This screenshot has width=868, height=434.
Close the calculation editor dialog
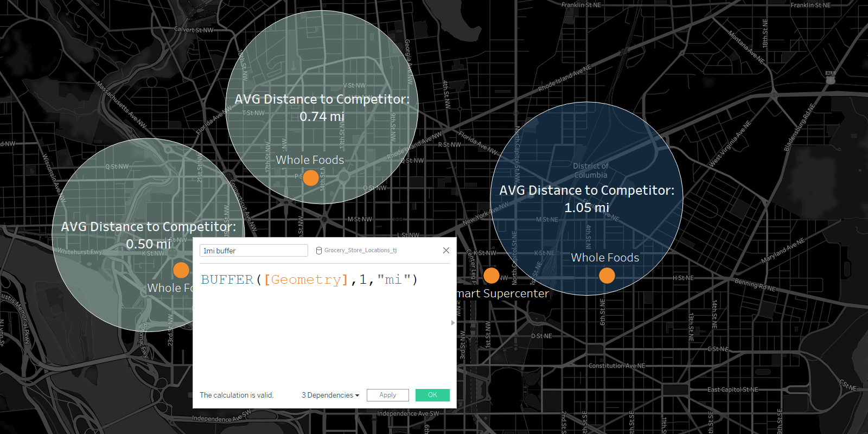click(x=446, y=250)
